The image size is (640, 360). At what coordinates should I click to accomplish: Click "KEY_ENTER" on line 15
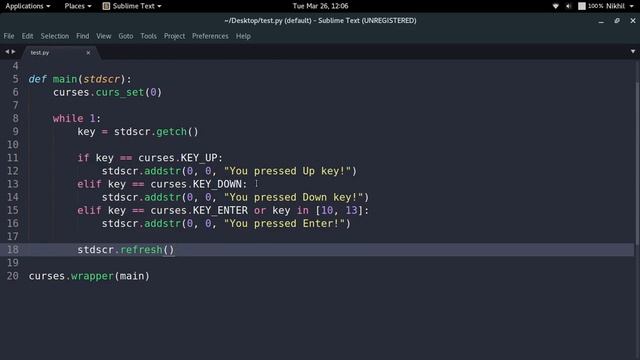point(220,210)
